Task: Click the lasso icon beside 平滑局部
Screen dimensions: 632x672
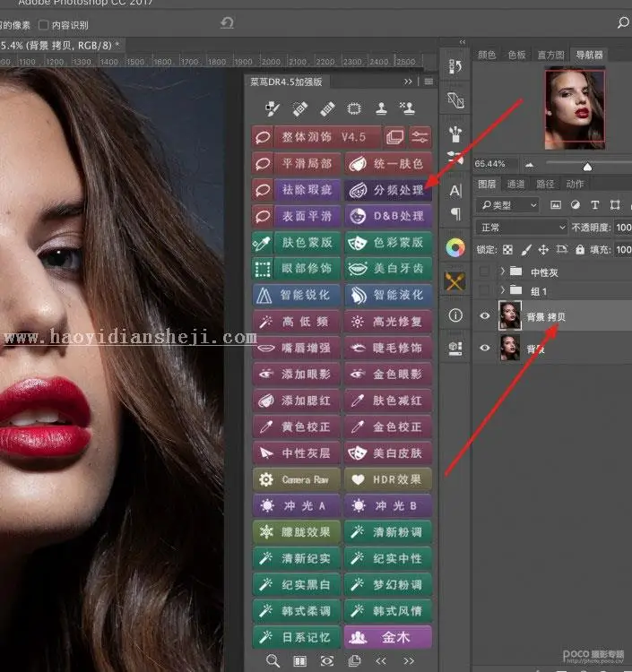Action: [x=263, y=164]
